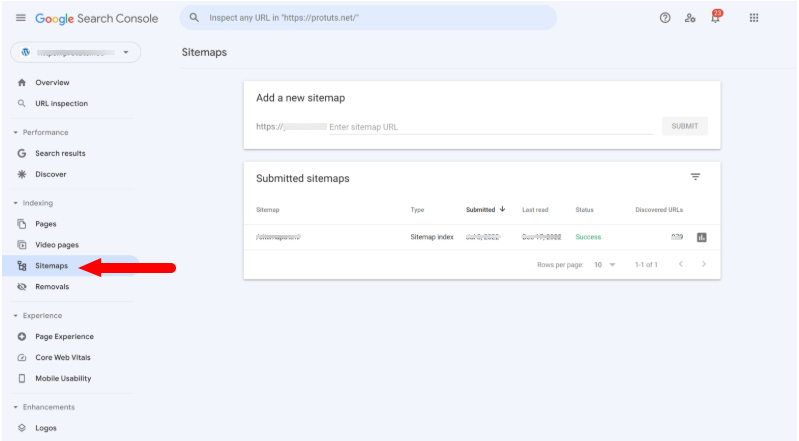Open the property selector dropdown

[x=75, y=52]
